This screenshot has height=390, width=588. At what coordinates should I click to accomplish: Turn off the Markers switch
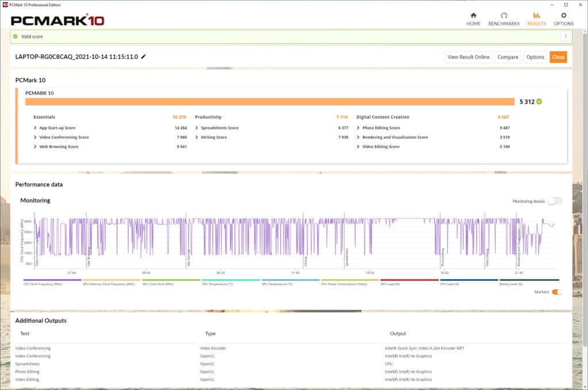[557, 292]
